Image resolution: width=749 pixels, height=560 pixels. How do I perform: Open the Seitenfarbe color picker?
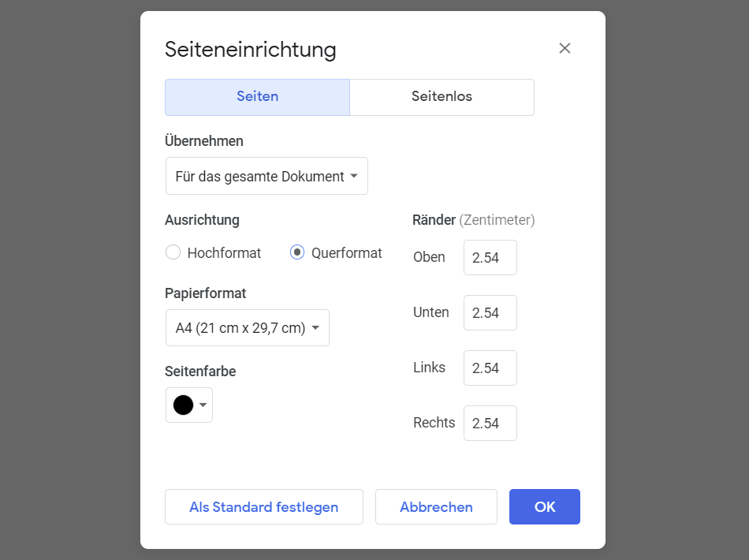click(189, 405)
